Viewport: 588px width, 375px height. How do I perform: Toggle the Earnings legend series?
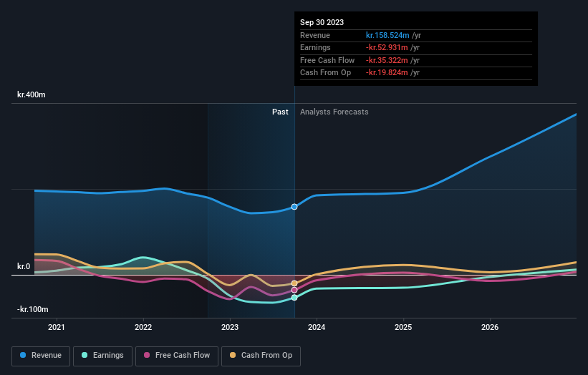(102, 356)
